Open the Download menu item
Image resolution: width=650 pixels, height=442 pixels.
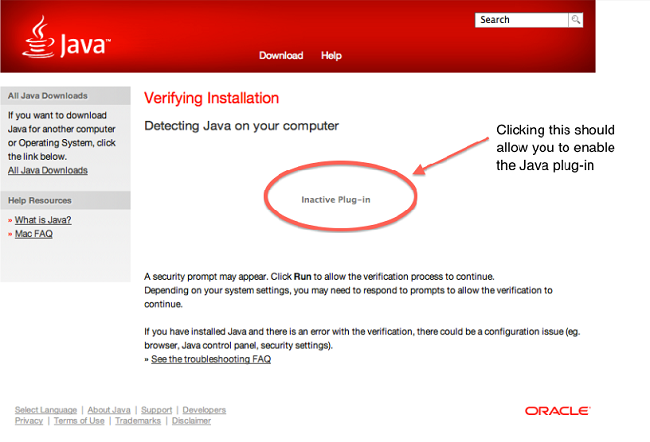281,56
